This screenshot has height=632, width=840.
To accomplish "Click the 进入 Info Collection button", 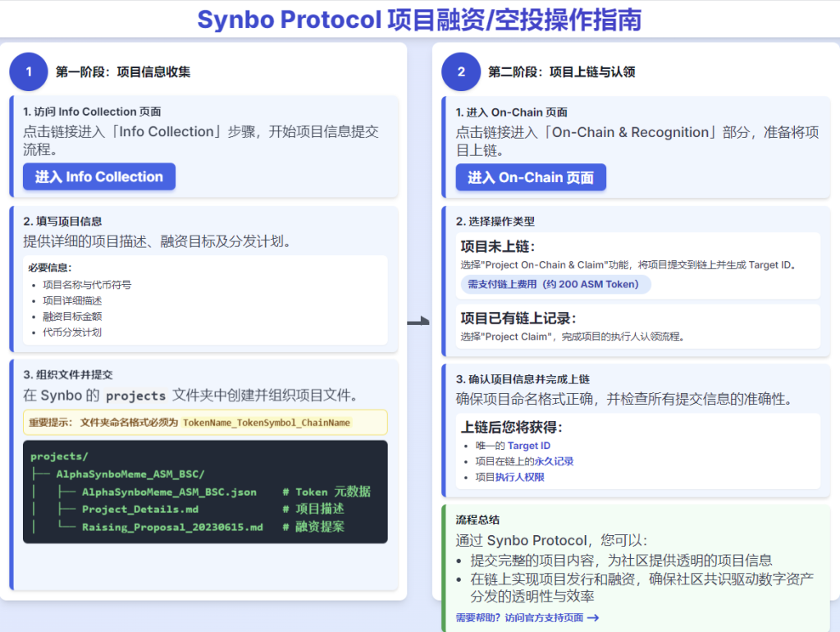I will 99,177.
